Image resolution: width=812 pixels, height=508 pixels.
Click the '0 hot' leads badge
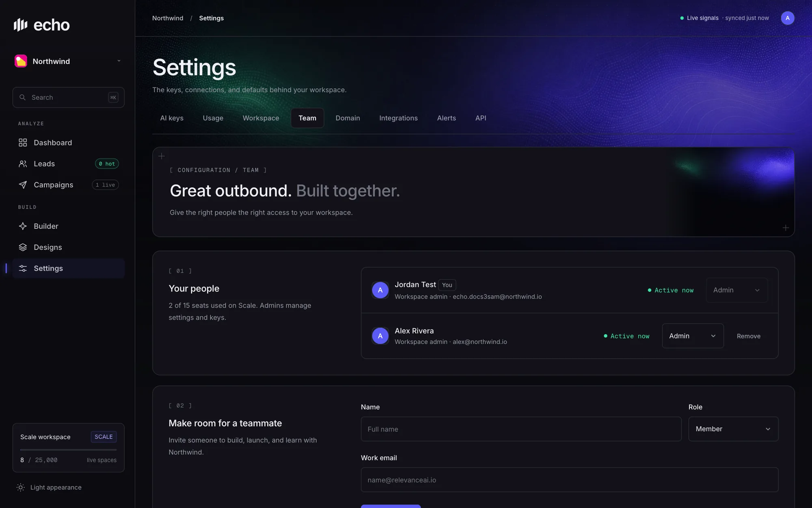(x=107, y=164)
